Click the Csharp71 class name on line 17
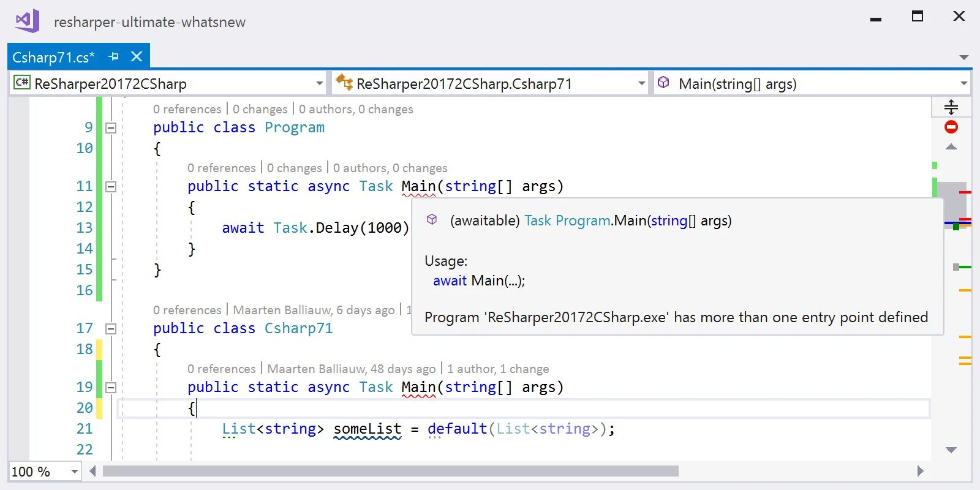Viewport: 980px width, 490px height. (299, 328)
